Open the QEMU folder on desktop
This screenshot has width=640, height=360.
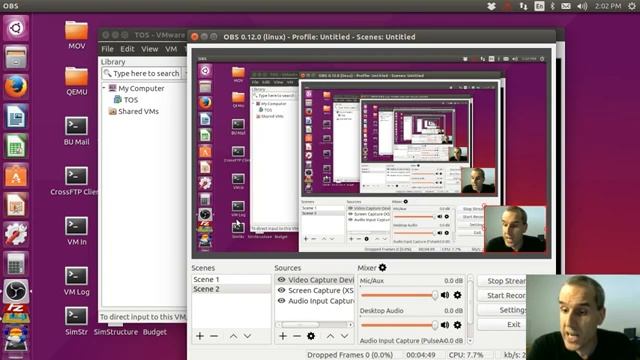point(76,81)
